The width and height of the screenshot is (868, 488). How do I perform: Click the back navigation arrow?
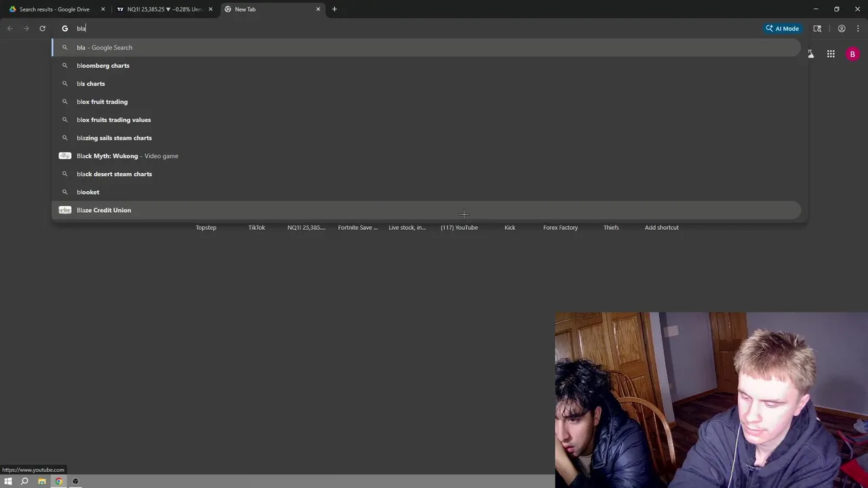point(9,28)
